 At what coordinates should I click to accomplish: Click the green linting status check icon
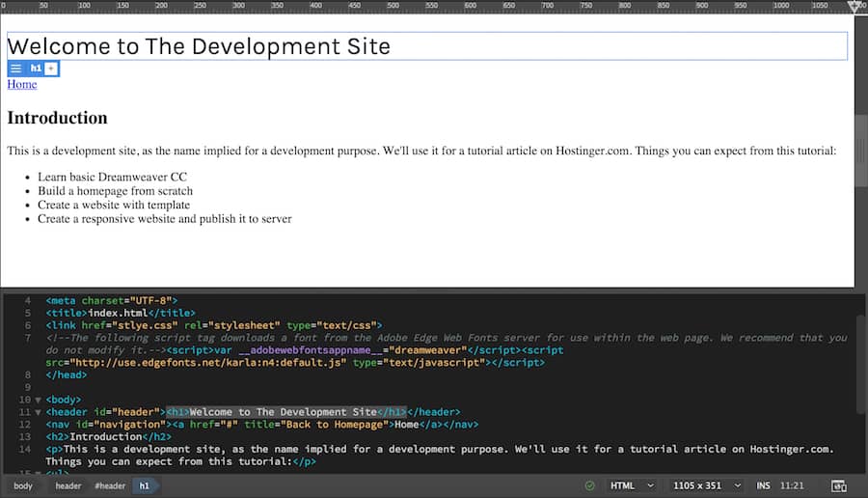pyautogui.click(x=589, y=485)
